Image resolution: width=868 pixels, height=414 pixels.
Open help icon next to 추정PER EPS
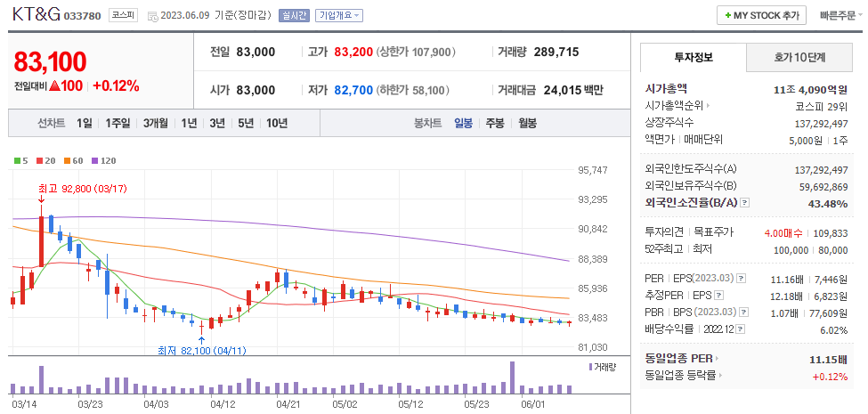click(x=718, y=296)
